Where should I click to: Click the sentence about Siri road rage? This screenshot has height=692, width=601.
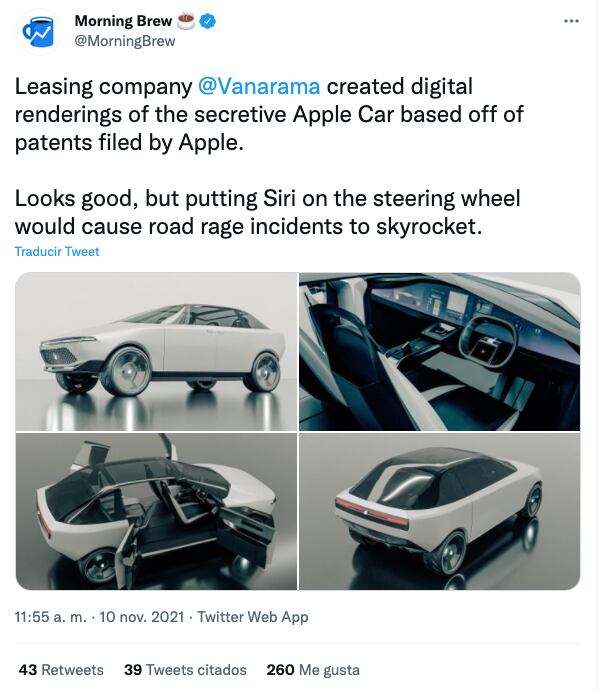pos(268,213)
